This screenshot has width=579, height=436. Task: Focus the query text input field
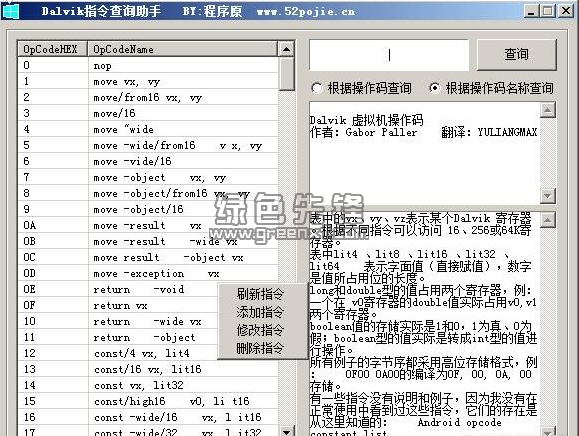coord(389,55)
